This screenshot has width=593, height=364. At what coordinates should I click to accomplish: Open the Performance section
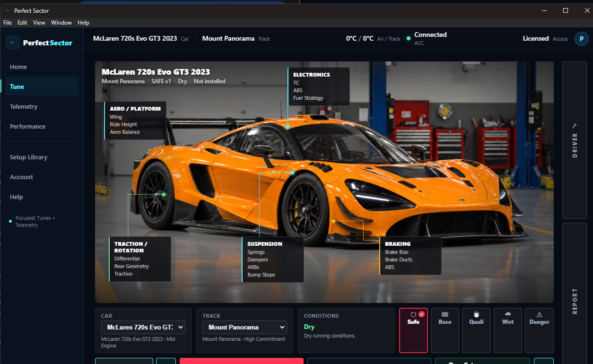(x=42, y=126)
